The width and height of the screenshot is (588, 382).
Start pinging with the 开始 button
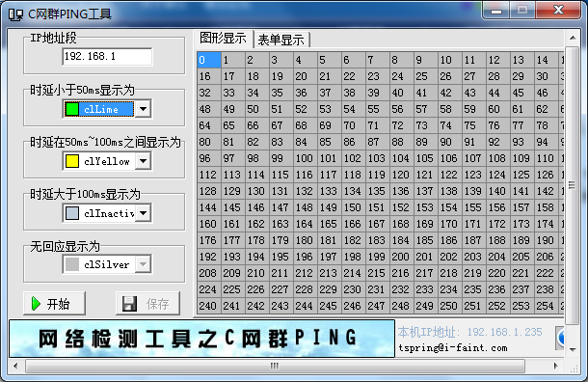click(54, 303)
